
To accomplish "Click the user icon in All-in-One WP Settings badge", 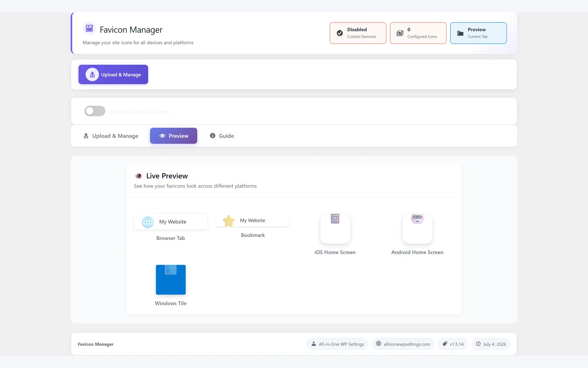I will (x=313, y=344).
